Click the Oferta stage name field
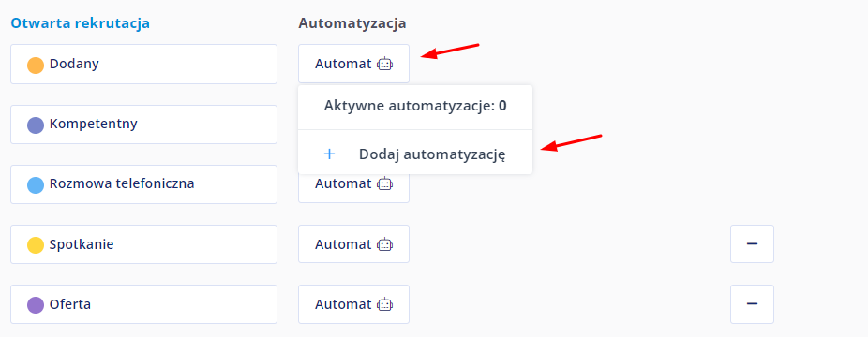Viewport: 868px width, 337px height. 144,304
